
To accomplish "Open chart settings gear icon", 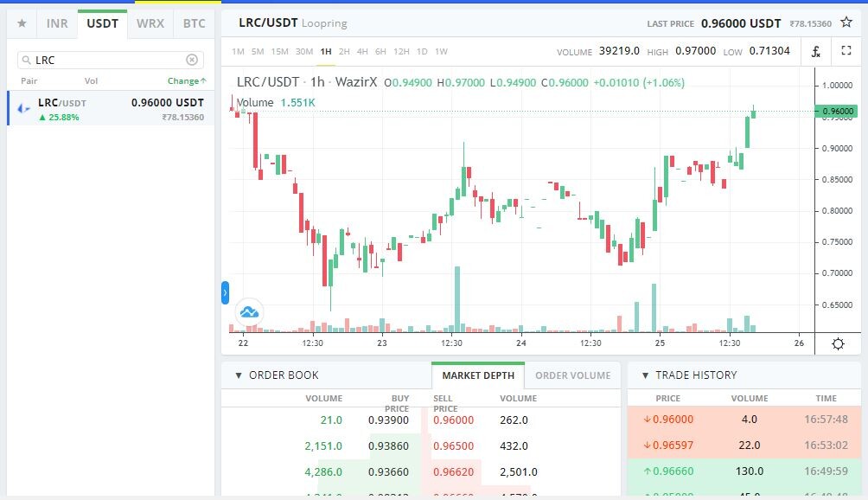I will pyautogui.click(x=838, y=343).
